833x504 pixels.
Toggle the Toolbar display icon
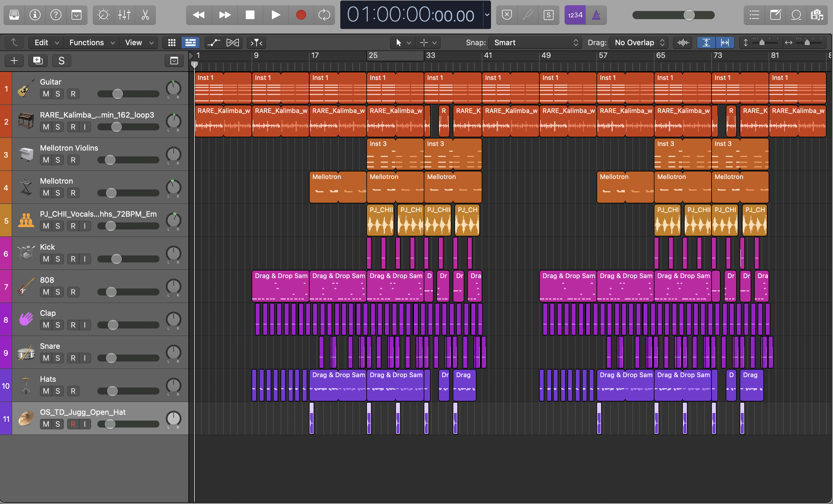[77, 15]
